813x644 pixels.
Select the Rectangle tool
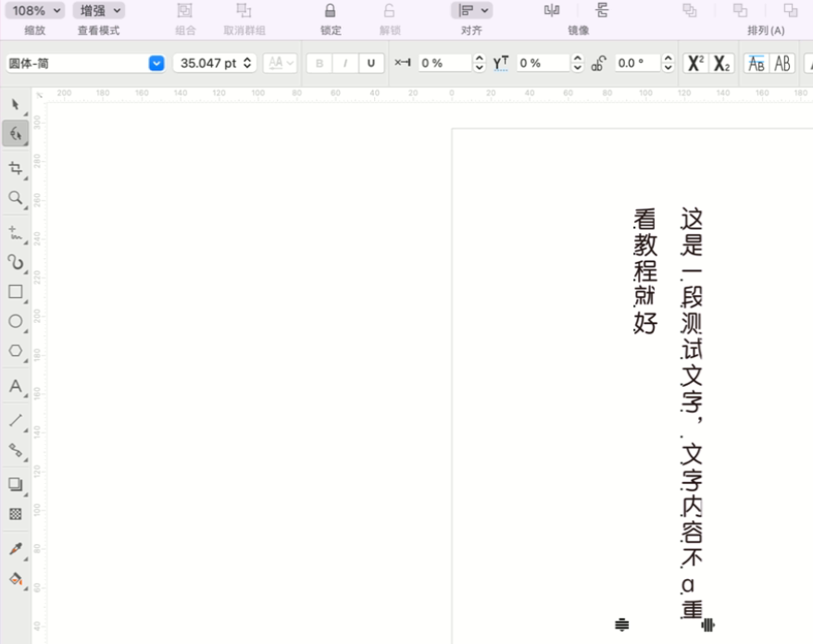(15, 292)
